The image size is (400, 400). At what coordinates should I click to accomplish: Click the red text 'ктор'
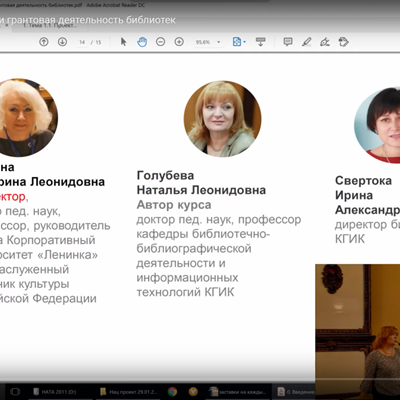(x=13, y=197)
